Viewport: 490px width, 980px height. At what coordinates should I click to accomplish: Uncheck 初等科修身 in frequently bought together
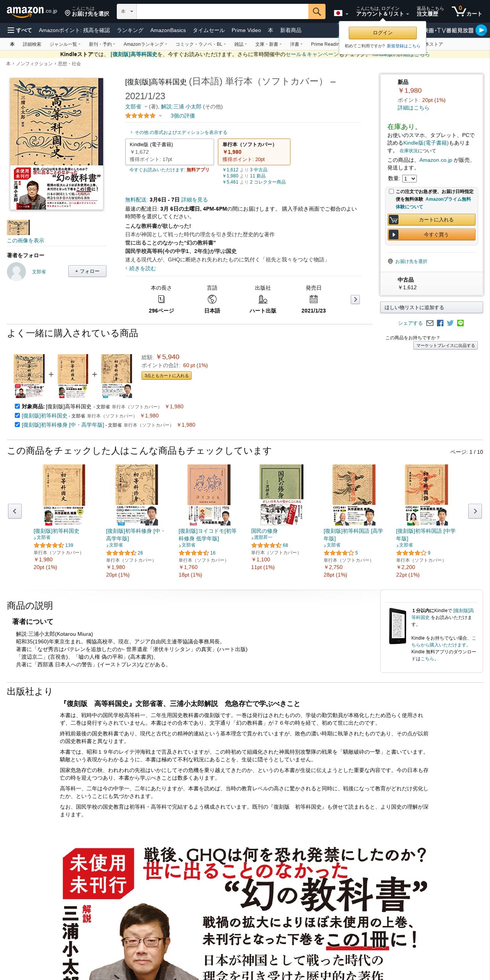[17, 424]
